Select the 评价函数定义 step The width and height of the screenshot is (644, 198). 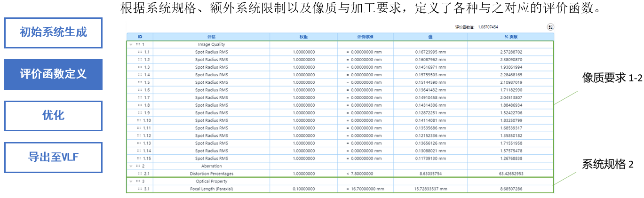pyautogui.click(x=53, y=74)
